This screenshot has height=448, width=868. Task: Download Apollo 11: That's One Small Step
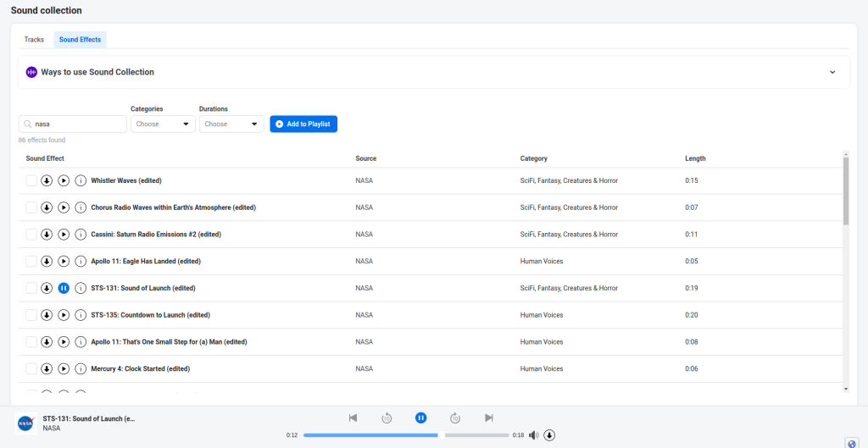coord(47,342)
